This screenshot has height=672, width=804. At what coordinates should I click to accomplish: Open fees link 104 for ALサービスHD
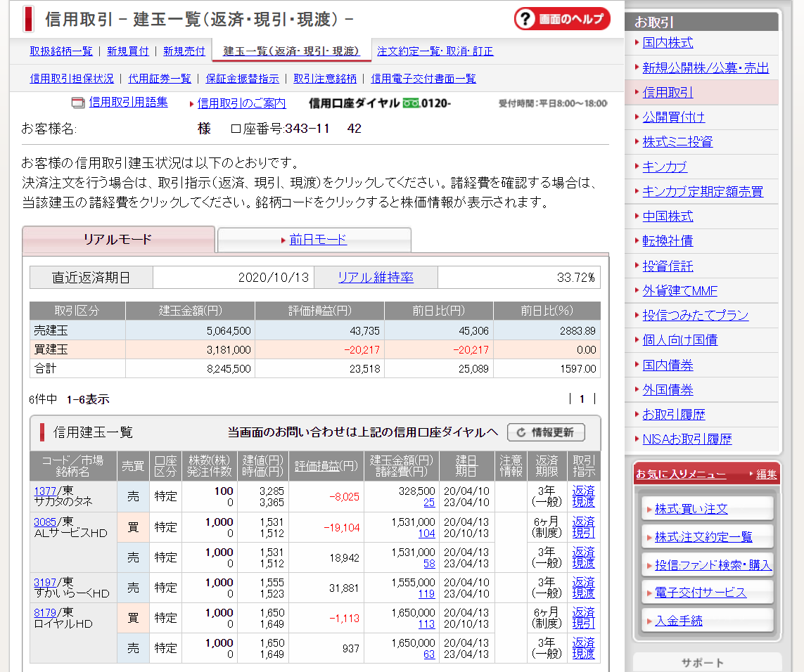point(426,534)
